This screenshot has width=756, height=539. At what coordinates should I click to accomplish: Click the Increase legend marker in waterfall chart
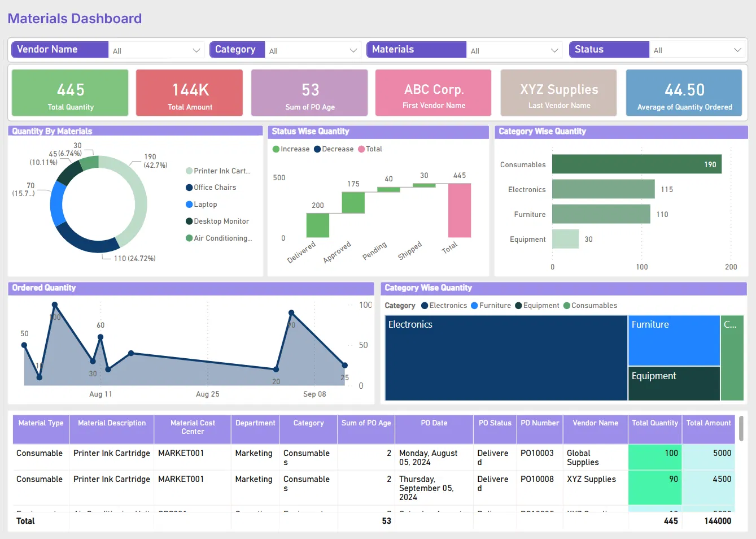pyautogui.click(x=276, y=149)
